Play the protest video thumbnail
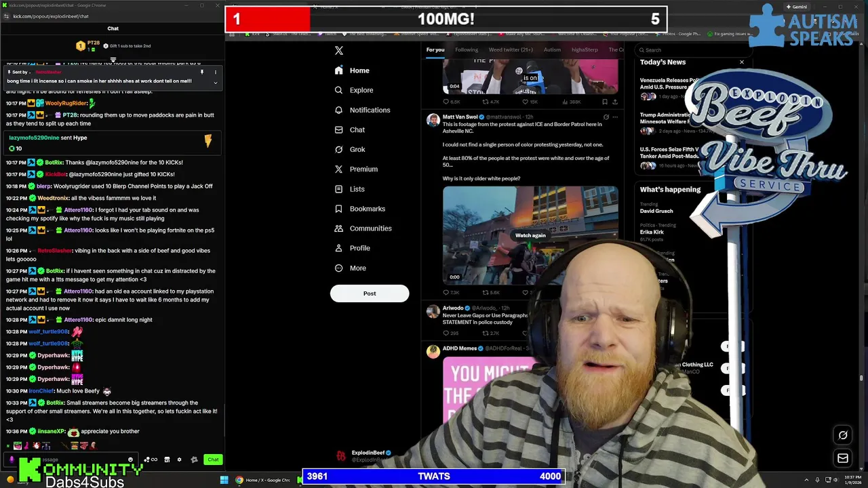Screen dimensions: 868x488 point(530,235)
